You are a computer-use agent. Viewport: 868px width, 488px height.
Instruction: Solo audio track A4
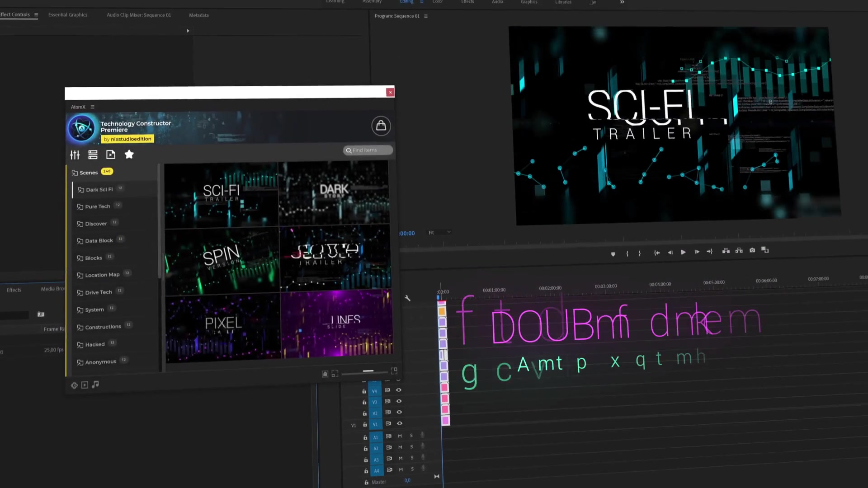pyautogui.click(x=412, y=469)
